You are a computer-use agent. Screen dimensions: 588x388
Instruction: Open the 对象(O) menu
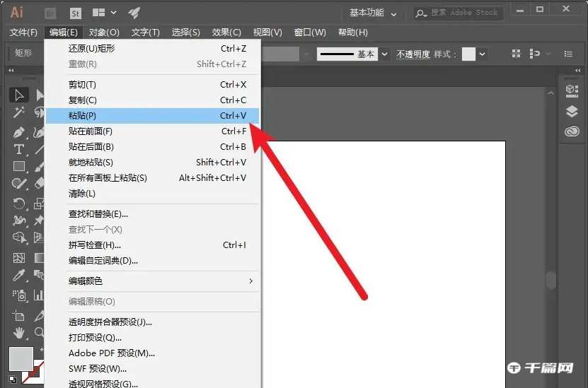104,33
